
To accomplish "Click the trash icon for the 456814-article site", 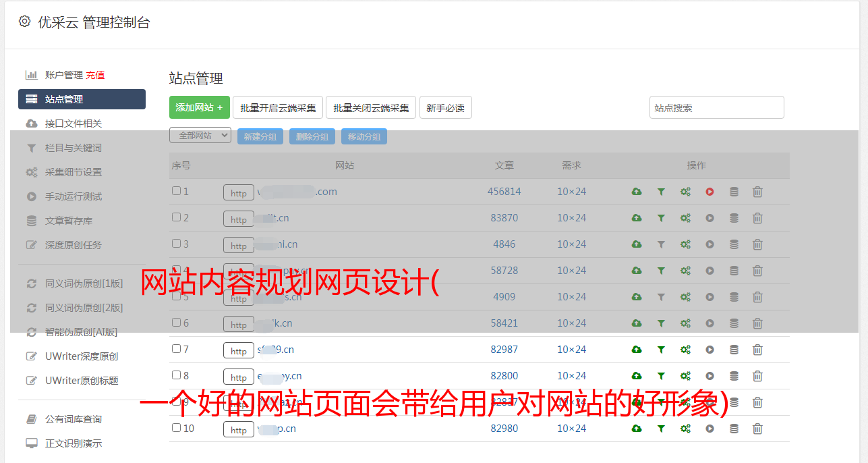I will [757, 192].
